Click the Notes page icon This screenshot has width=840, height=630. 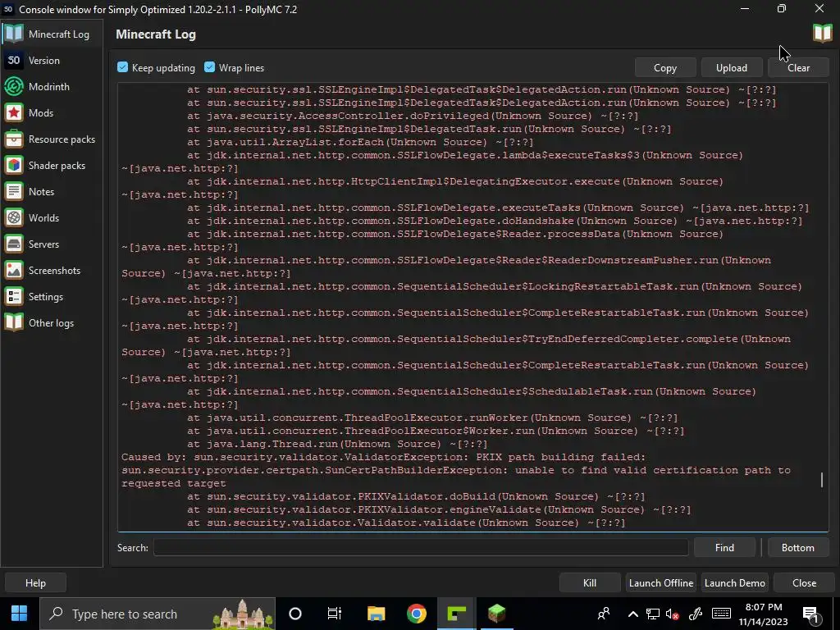coord(14,191)
